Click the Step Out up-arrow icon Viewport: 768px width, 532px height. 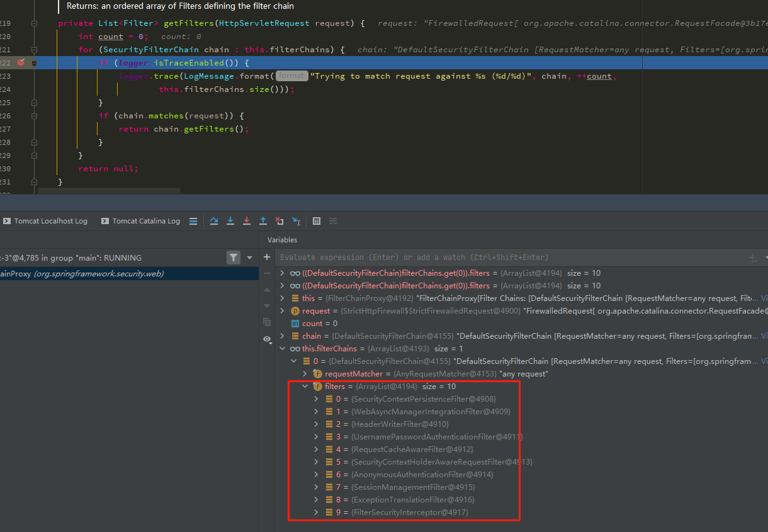click(263, 221)
